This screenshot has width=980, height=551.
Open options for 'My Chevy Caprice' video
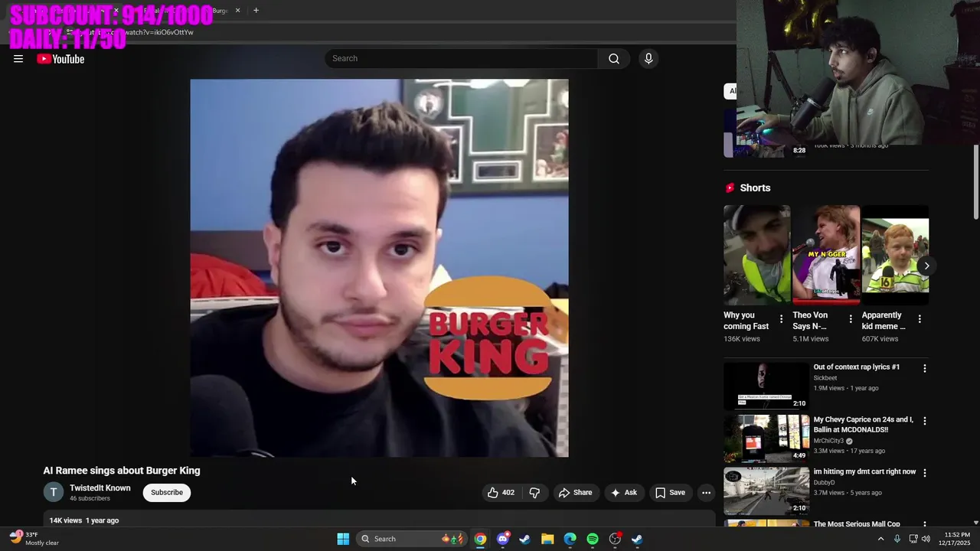[x=924, y=421]
